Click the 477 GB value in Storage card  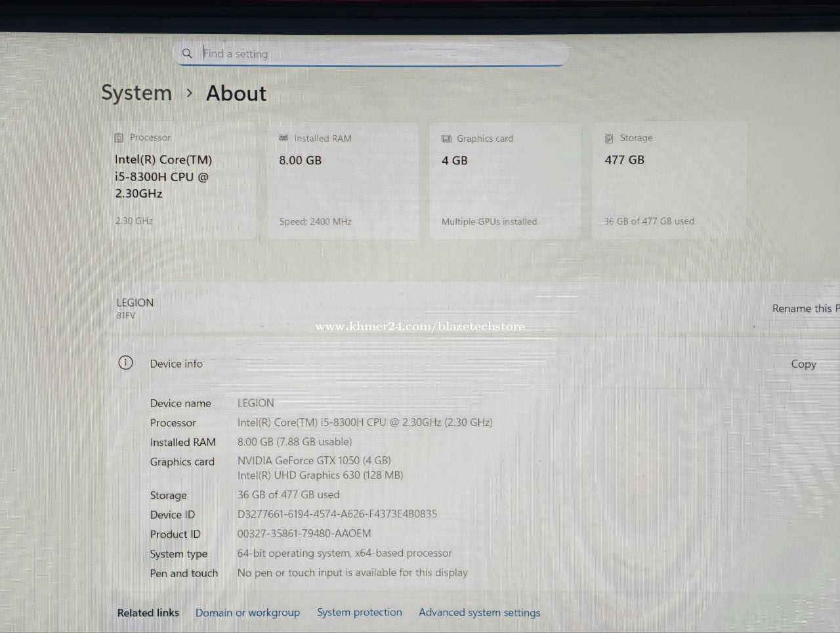624,160
